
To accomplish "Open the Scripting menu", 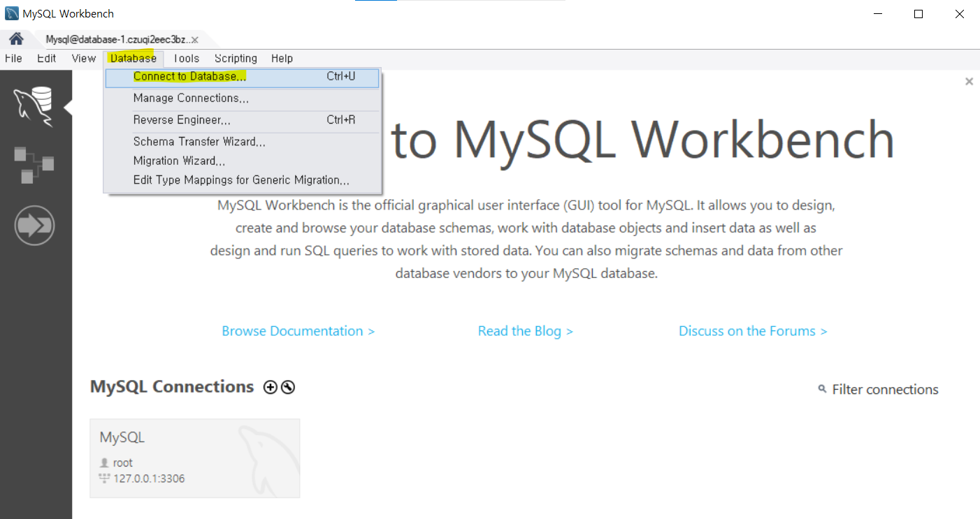I will point(236,59).
